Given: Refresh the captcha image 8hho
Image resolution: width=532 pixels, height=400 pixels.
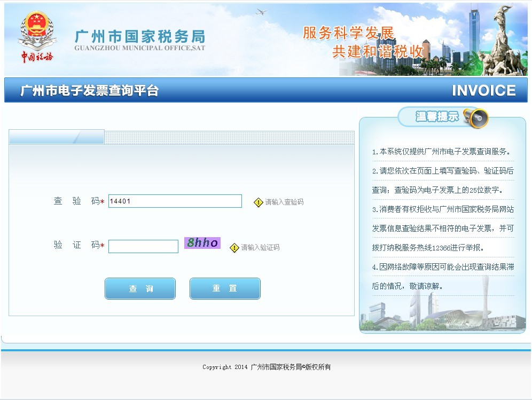Looking at the screenshot, I should pos(202,243).
